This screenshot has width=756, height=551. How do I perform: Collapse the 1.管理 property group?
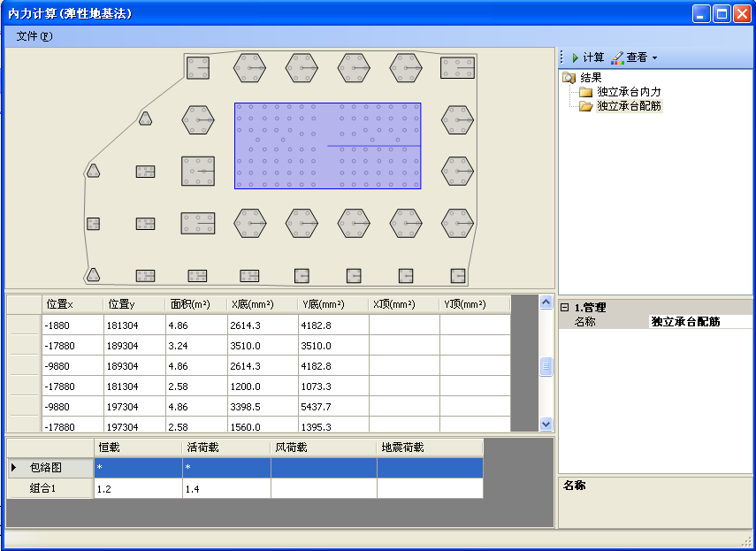(564, 307)
